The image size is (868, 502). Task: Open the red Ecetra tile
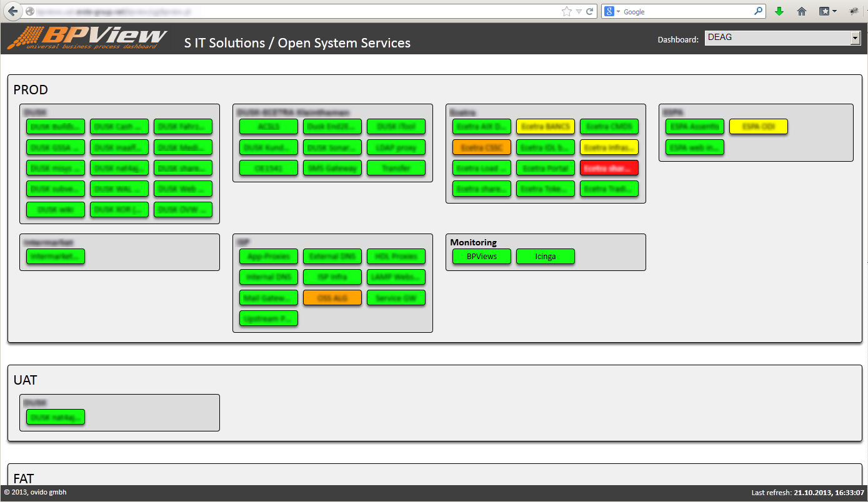click(x=609, y=168)
